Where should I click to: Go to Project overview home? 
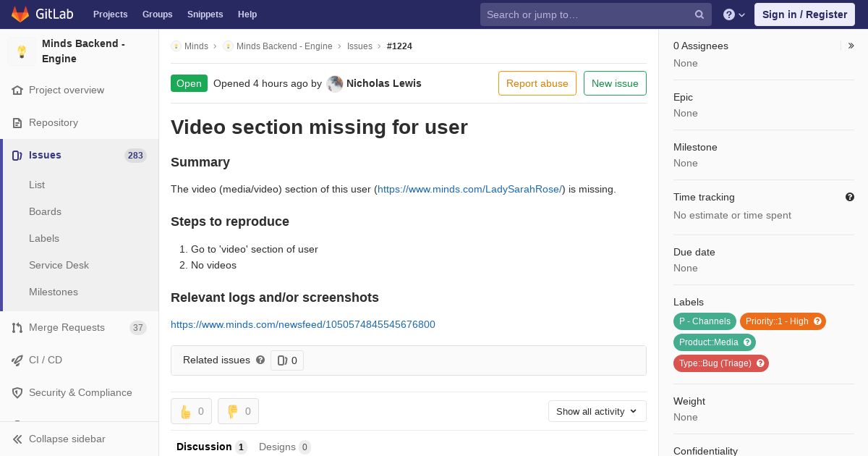(x=67, y=90)
